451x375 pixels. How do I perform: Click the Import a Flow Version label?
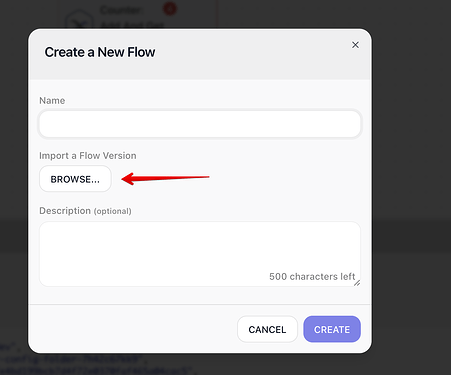pos(88,156)
